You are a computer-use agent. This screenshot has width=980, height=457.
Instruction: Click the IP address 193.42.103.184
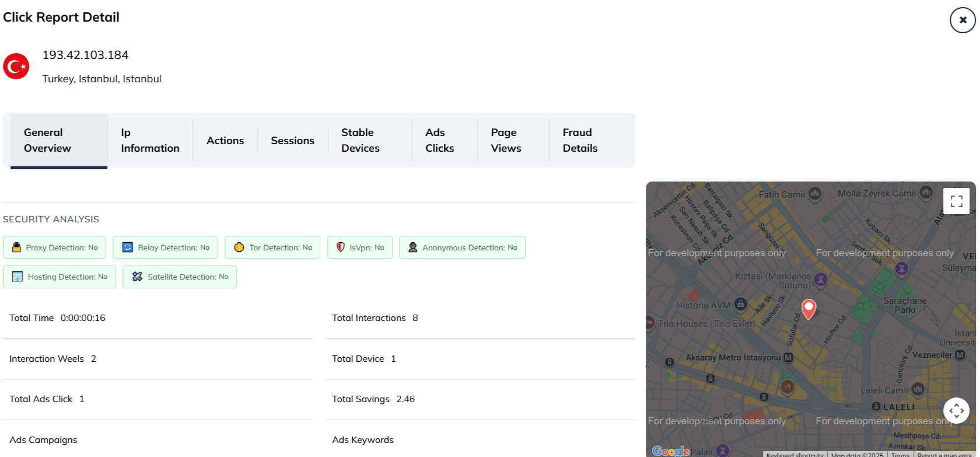[x=85, y=55]
